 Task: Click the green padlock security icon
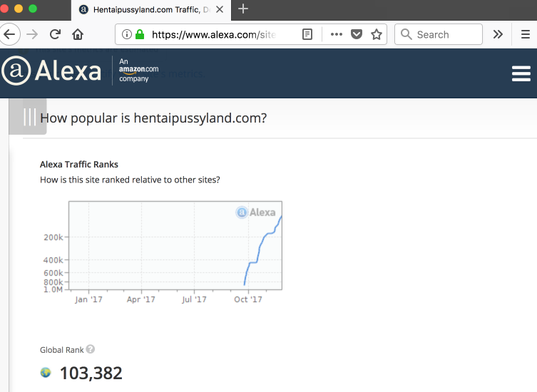pos(140,34)
